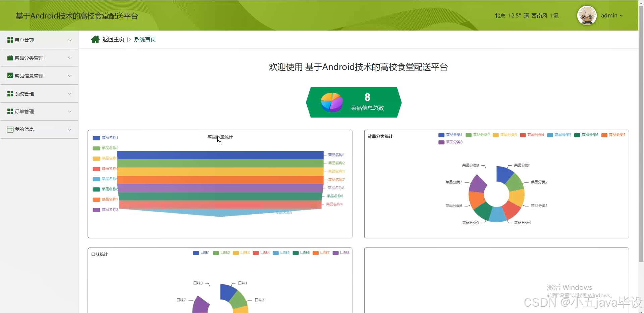Expand the 订单管理 section

pos(70,111)
